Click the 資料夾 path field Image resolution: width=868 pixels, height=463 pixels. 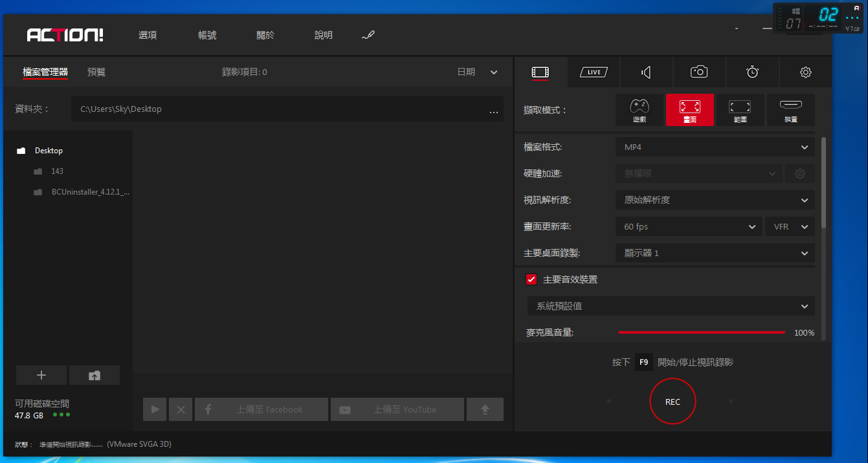point(287,109)
